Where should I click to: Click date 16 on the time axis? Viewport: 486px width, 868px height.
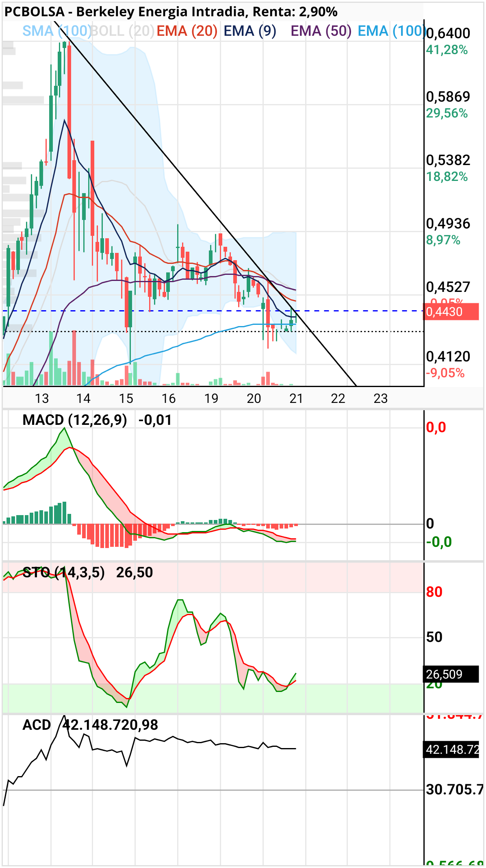tap(169, 398)
